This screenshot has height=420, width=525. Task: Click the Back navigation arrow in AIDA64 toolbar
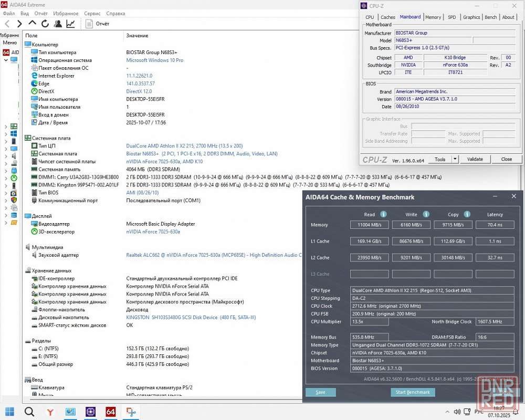pos(7,24)
